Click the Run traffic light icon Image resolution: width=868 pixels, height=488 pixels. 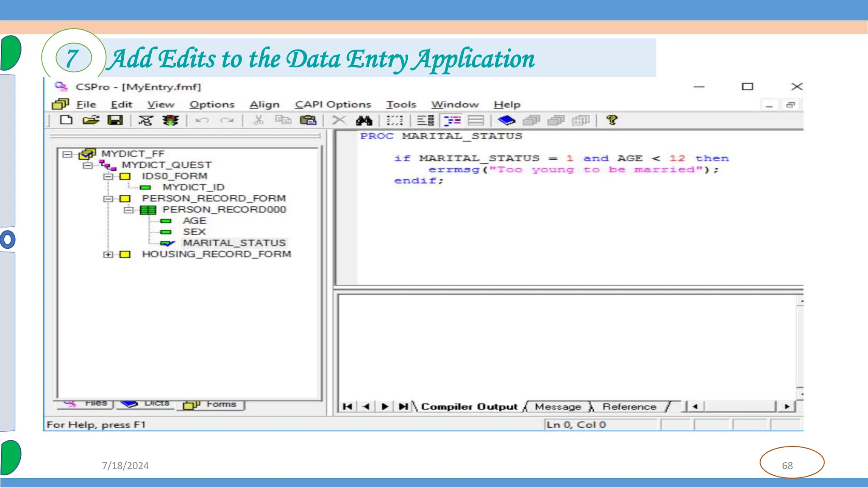point(170,120)
